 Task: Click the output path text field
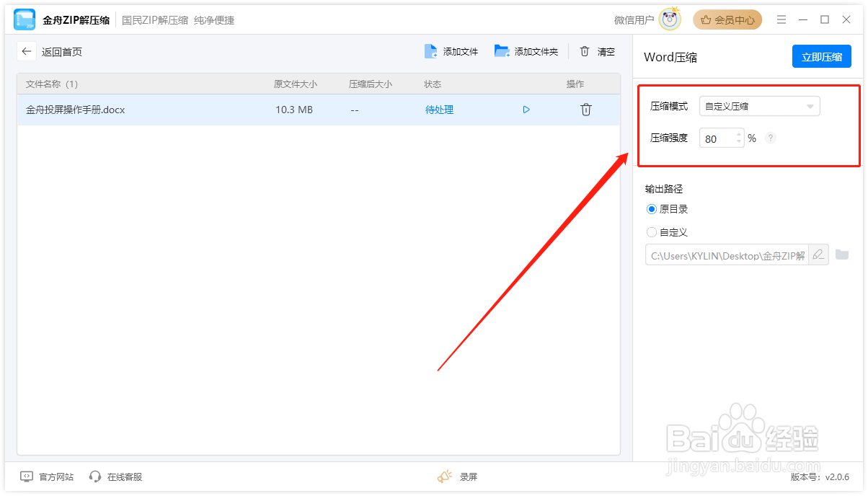(x=728, y=254)
